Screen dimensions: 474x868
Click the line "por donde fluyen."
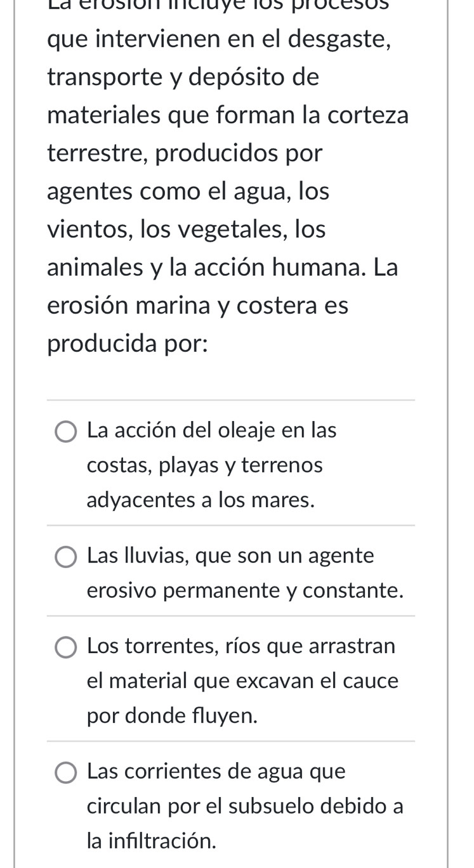click(173, 716)
